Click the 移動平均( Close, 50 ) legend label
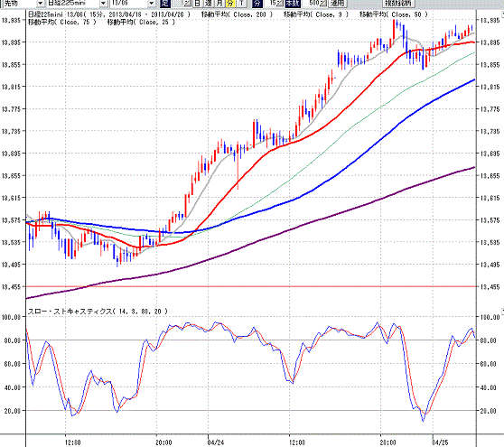The image size is (504, 447). 394,14
